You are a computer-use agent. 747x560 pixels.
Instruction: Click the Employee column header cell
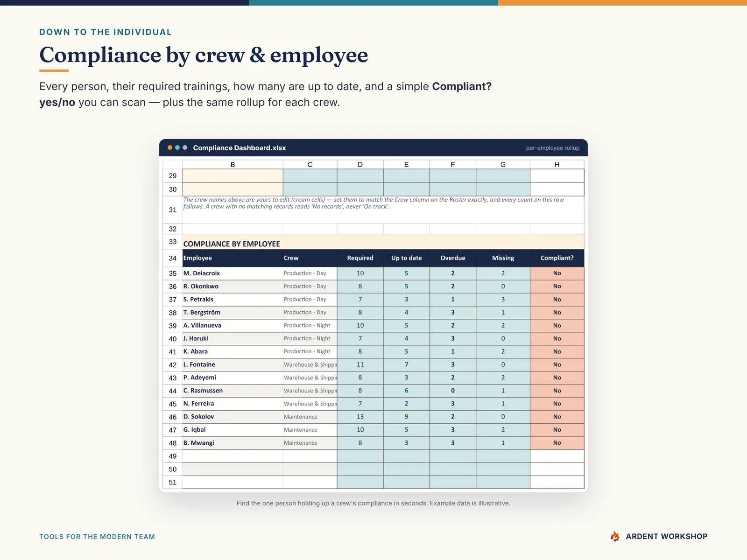tap(233, 258)
